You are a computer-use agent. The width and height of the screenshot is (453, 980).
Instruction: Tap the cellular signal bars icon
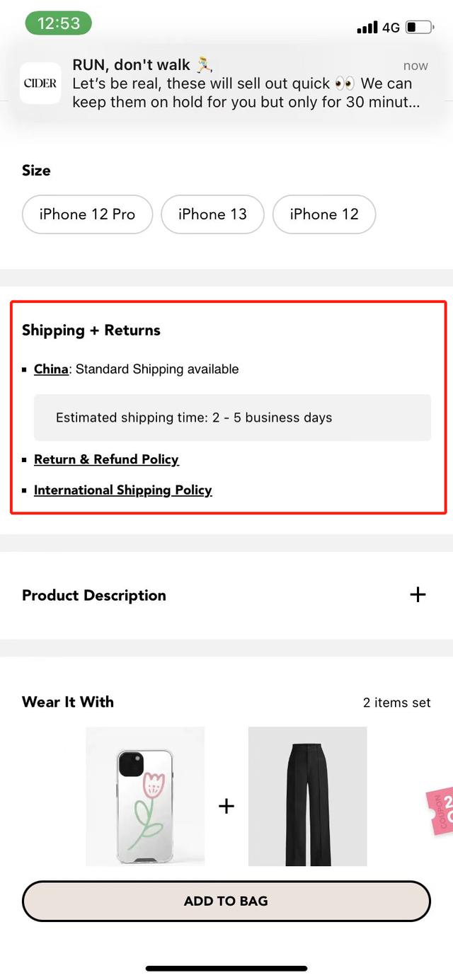point(367,28)
